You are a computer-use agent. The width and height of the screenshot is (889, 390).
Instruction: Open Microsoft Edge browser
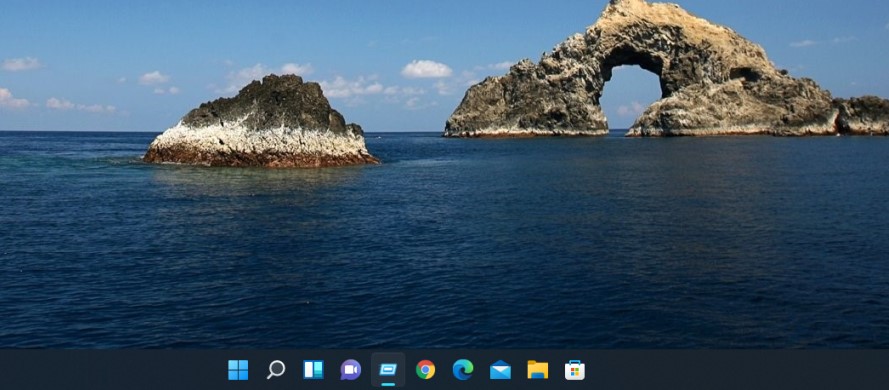click(463, 370)
